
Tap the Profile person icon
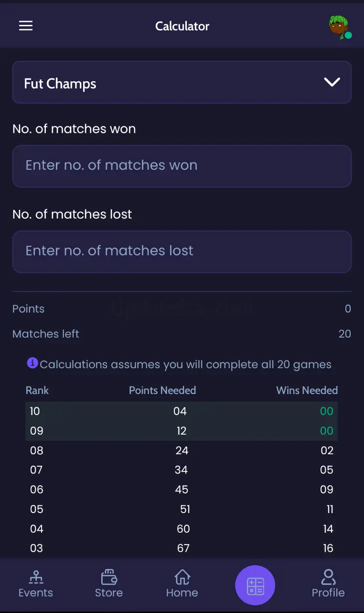pos(328,577)
